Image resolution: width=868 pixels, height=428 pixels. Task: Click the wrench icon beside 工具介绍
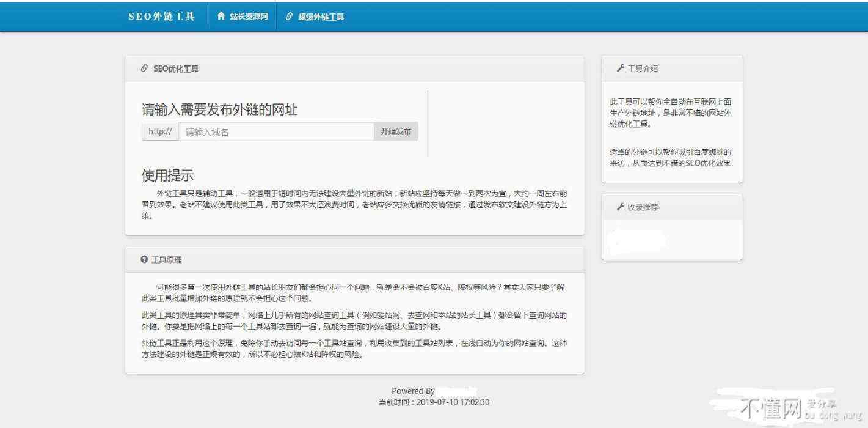point(620,68)
